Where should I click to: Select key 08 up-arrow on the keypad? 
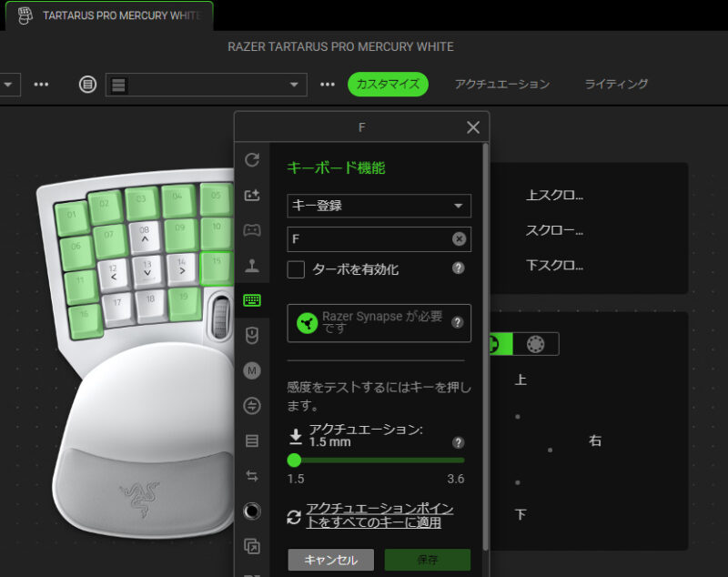pos(145,235)
